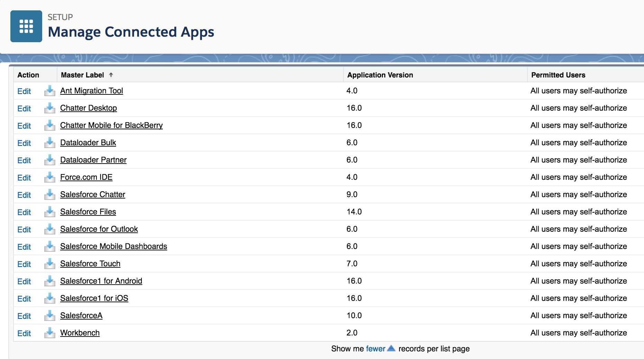Open the Salesforce Touch link
644x359 pixels.
[x=90, y=264]
